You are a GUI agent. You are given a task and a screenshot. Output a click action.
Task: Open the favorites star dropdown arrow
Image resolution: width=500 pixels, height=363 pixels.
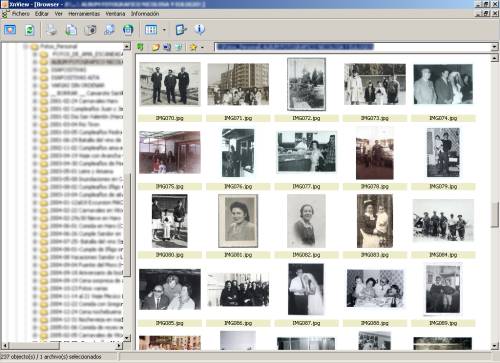(x=202, y=47)
